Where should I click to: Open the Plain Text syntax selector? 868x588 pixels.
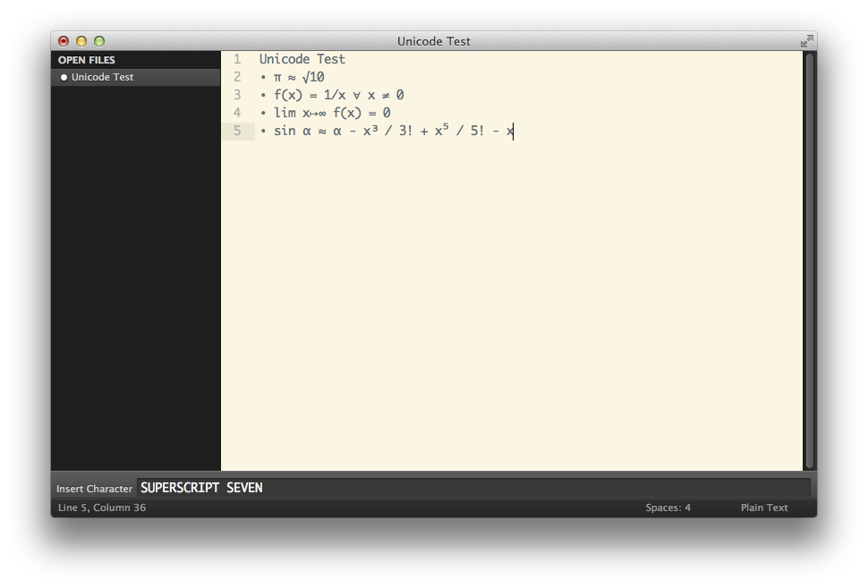tap(764, 507)
